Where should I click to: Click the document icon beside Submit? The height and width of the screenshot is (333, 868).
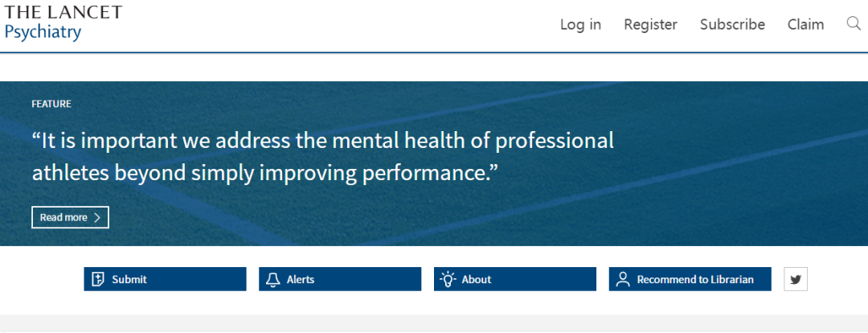tap(98, 279)
